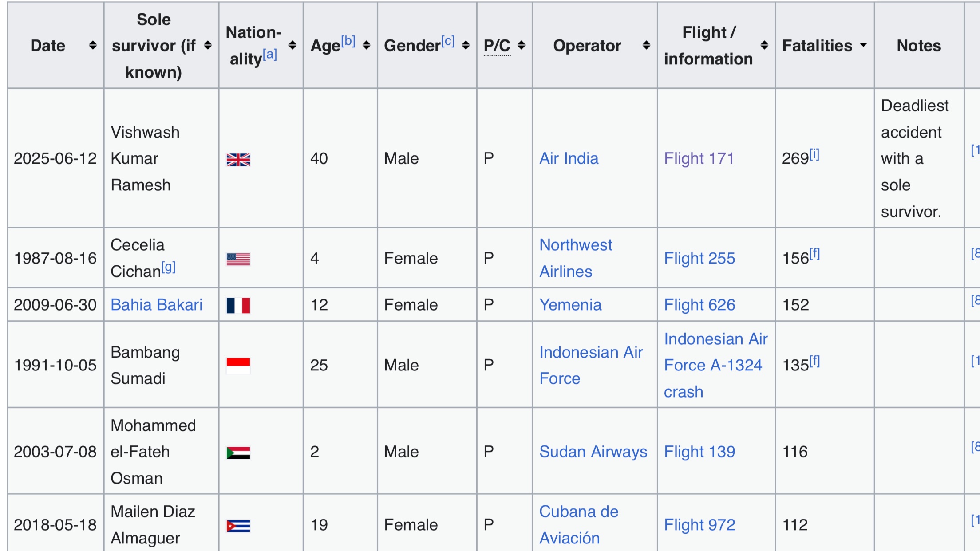Click the United Kingdom flag icon
Screen dimensions: 980x551
point(238,159)
